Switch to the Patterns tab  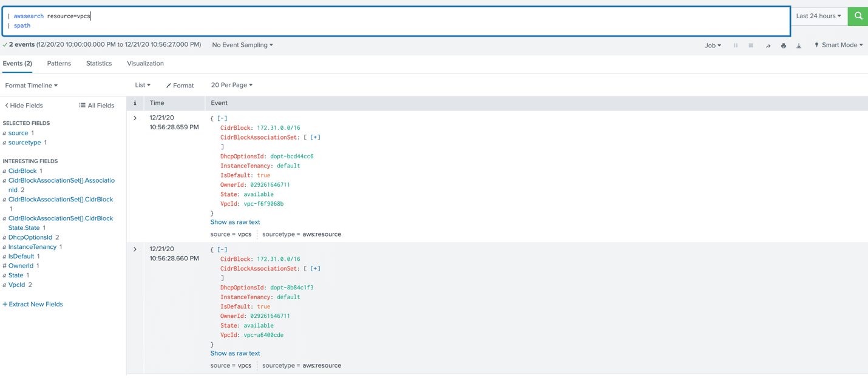point(59,64)
